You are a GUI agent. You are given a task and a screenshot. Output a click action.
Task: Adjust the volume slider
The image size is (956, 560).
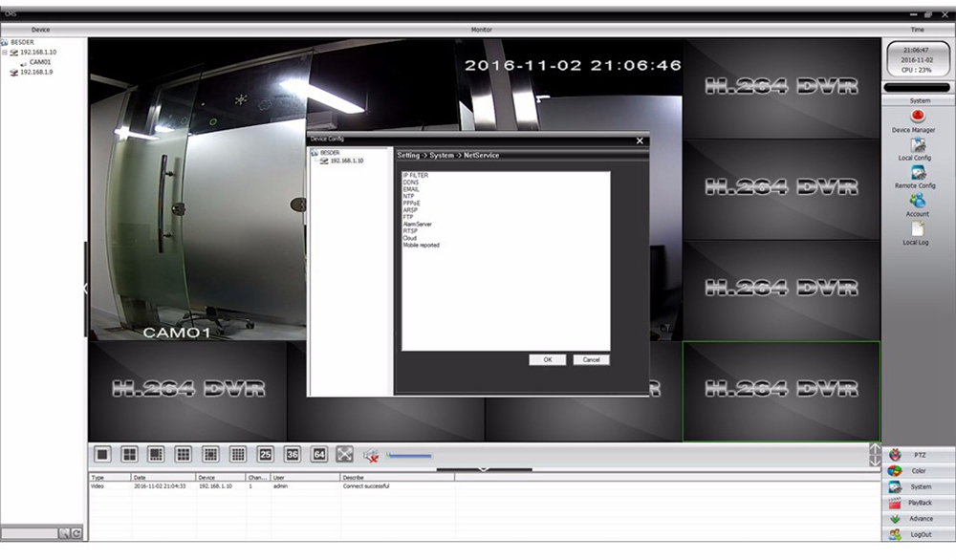(408, 455)
